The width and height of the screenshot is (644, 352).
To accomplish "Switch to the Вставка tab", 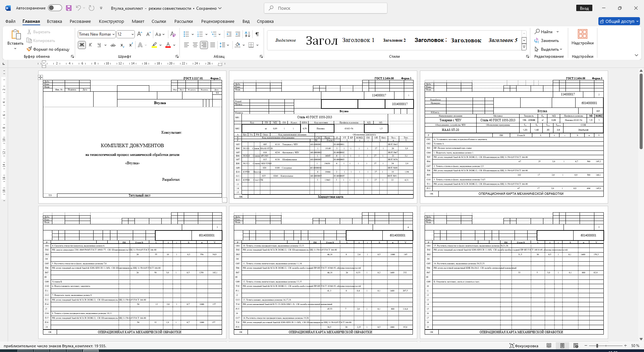I will click(x=54, y=21).
